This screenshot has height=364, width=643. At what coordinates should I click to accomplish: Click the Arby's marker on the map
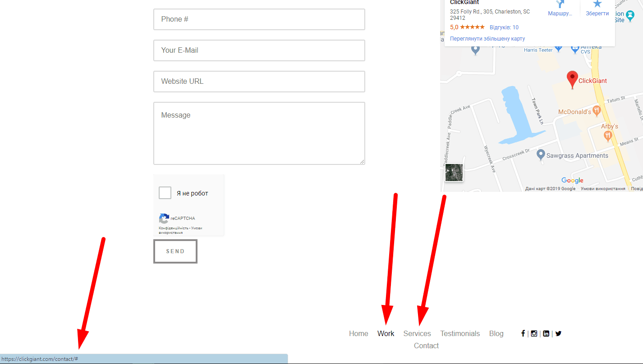tap(607, 136)
